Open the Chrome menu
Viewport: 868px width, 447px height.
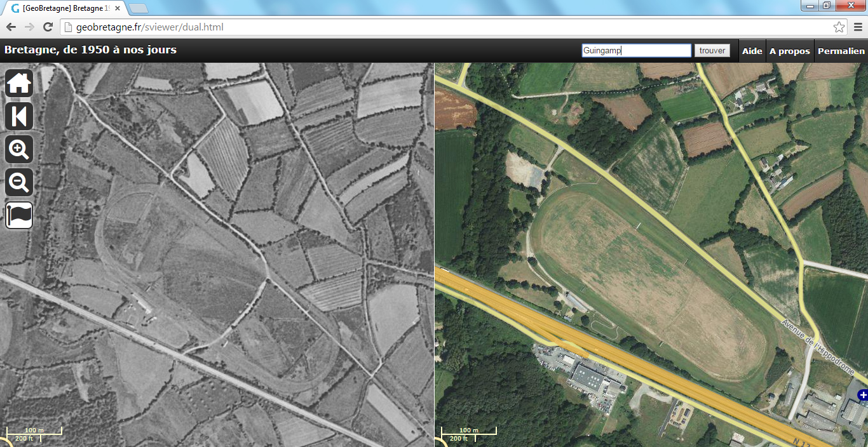click(857, 27)
